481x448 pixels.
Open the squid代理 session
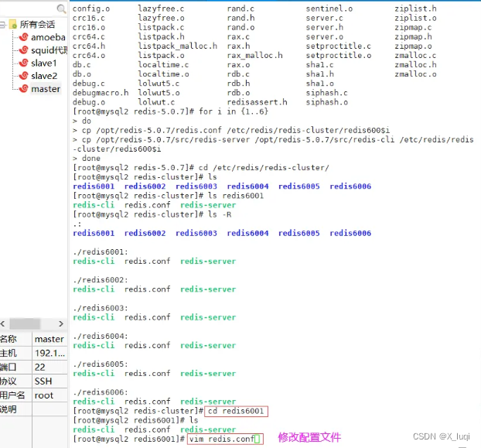(49, 50)
